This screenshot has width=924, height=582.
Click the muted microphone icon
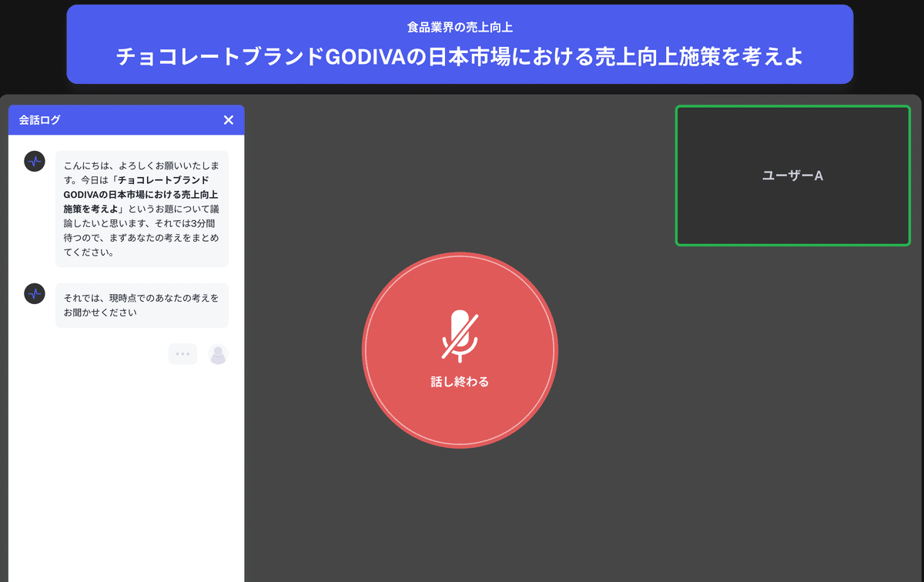coord(460,336)
